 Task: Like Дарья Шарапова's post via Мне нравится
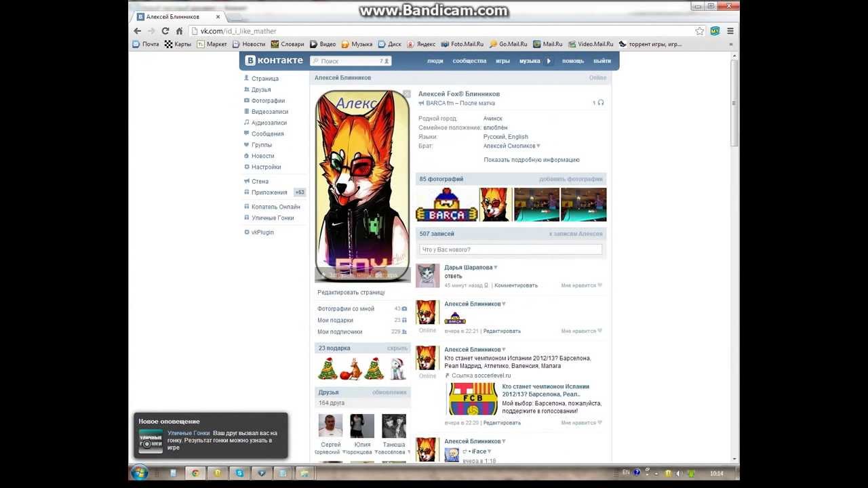coord(581,285)
